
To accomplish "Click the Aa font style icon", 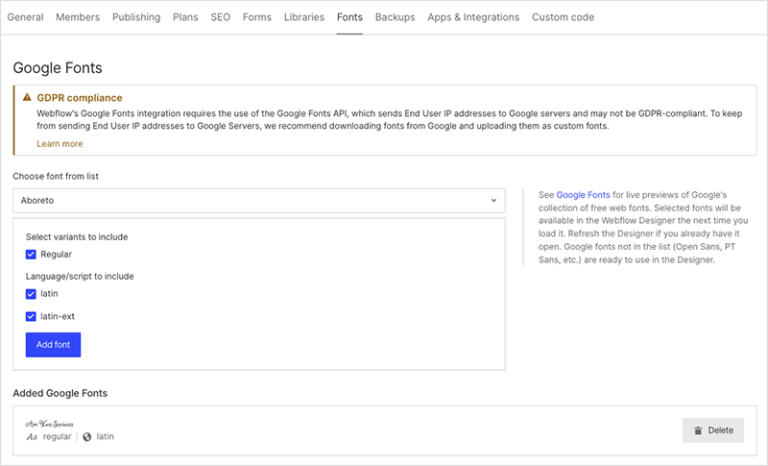I will [32, 437].
